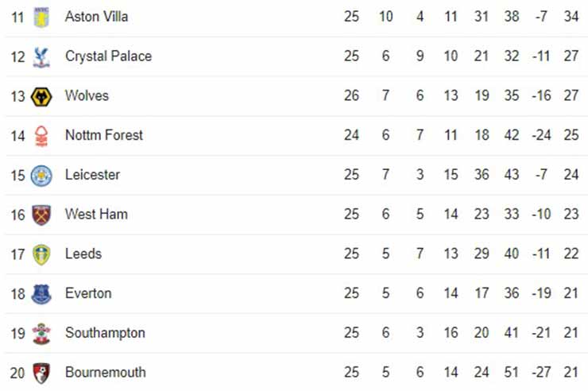Select the Wolves wolf-head badge
This screenshot has height=391, width=588.
[41, 97]
